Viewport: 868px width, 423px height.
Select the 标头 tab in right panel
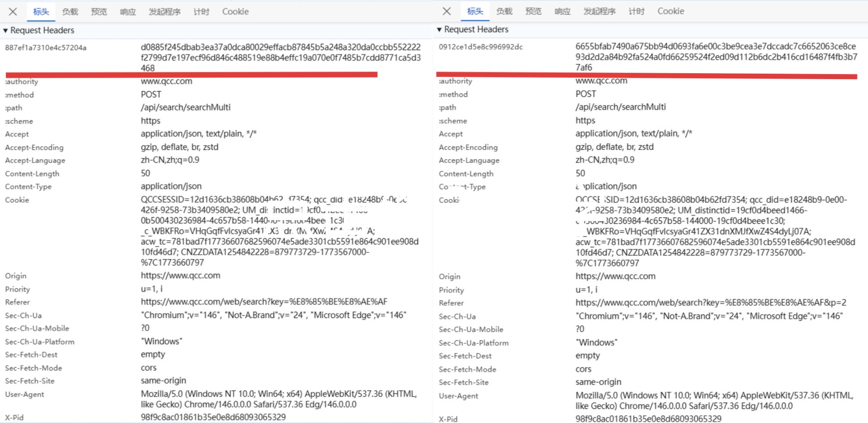(x=475, y=11)
